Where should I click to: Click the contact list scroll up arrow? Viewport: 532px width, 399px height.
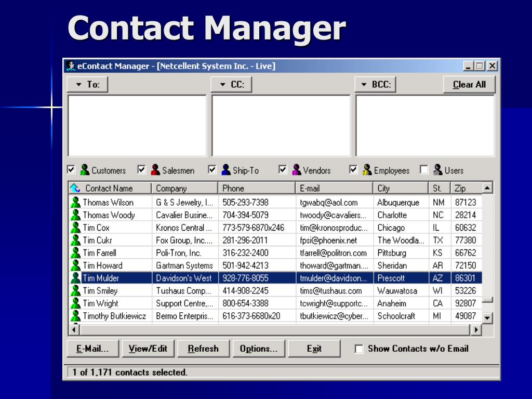point(487,188)
